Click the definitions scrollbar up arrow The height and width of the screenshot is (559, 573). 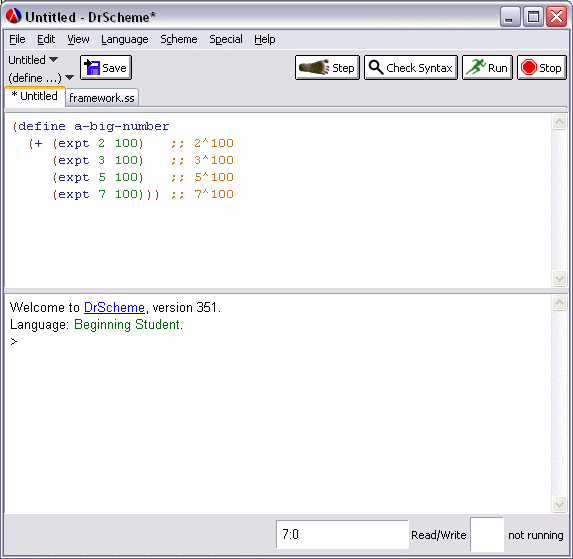pyautogui.click(x=559, y=122)
